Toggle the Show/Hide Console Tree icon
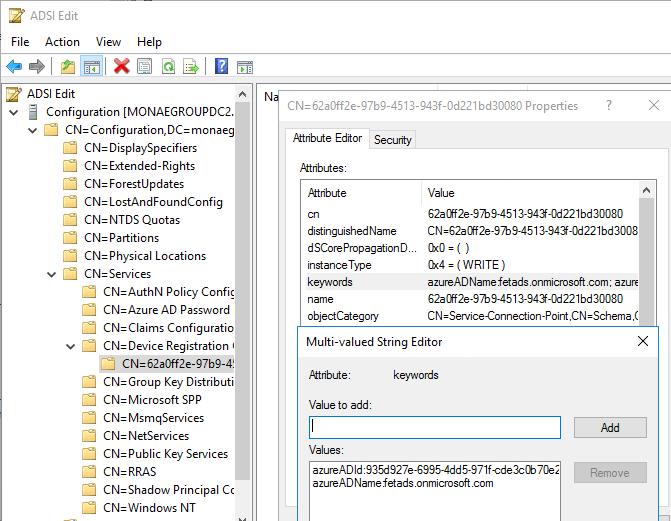The image size is (671, 521). coord(91,67)
